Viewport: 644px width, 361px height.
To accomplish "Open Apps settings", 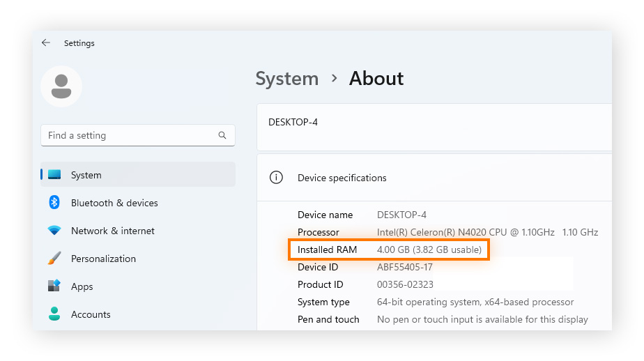I will (x=138, y=286).
